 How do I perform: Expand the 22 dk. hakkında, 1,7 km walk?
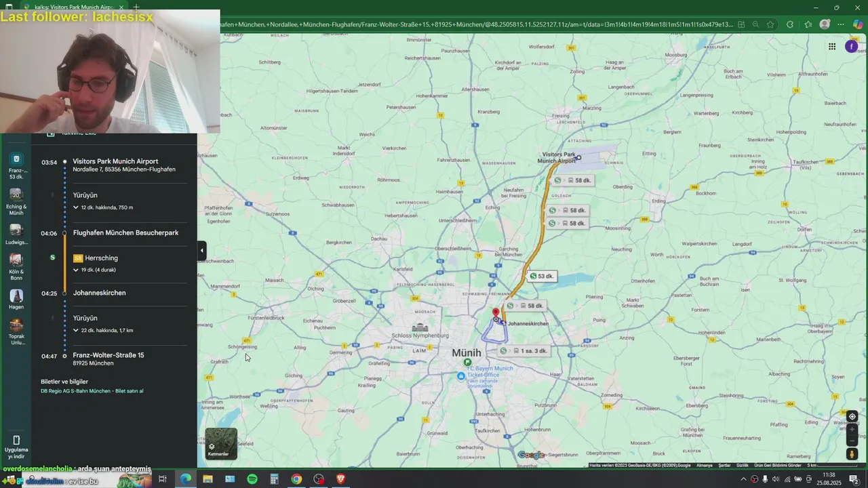[103, 330]
